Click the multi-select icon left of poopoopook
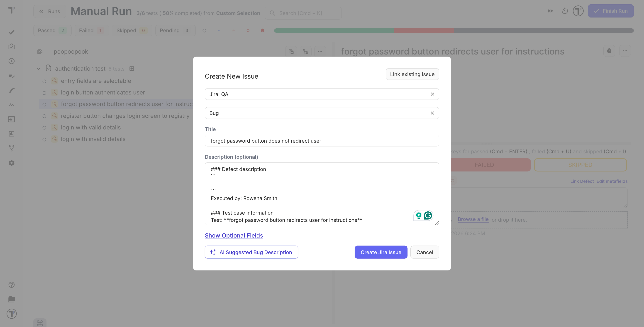644x327 pixels. coord(40,52)
